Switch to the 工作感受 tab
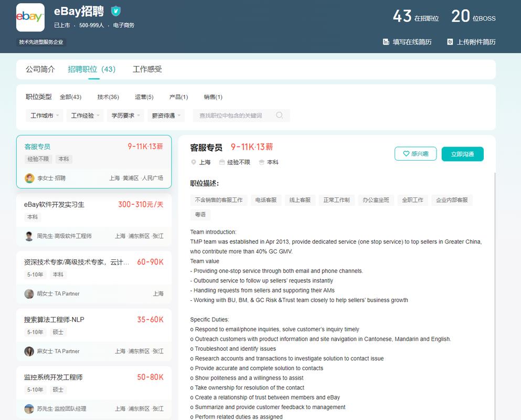 (x=147, y=69)
